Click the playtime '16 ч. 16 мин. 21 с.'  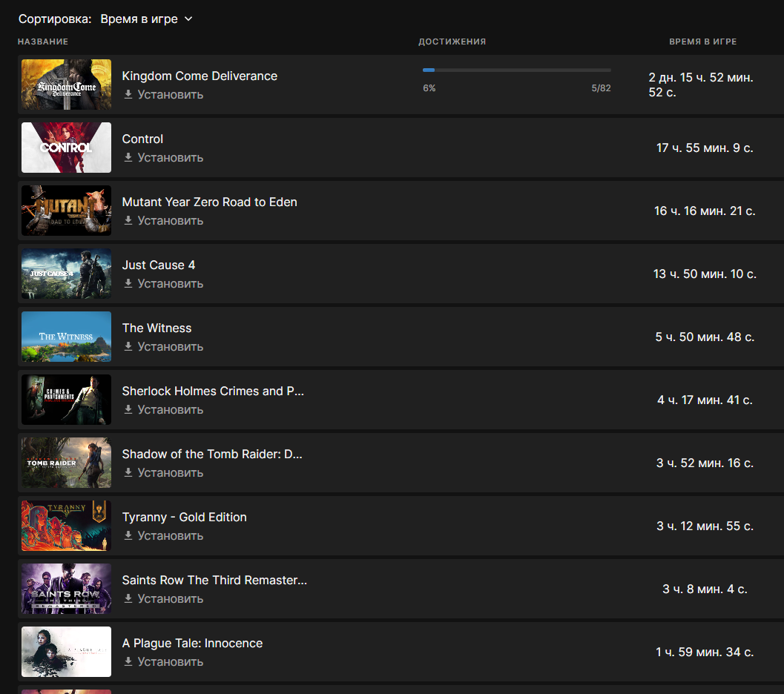tap(705, 211)
